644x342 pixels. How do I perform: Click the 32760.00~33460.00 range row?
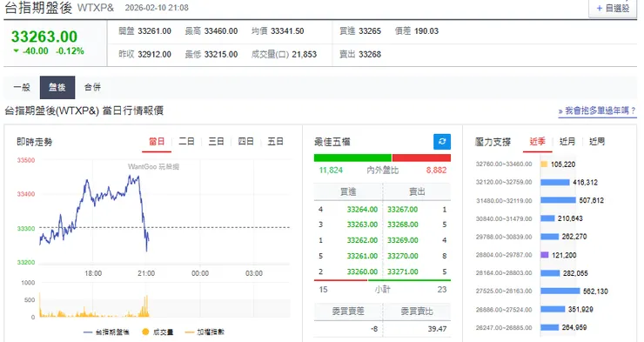pyautogui.click(x=526, y=164)
